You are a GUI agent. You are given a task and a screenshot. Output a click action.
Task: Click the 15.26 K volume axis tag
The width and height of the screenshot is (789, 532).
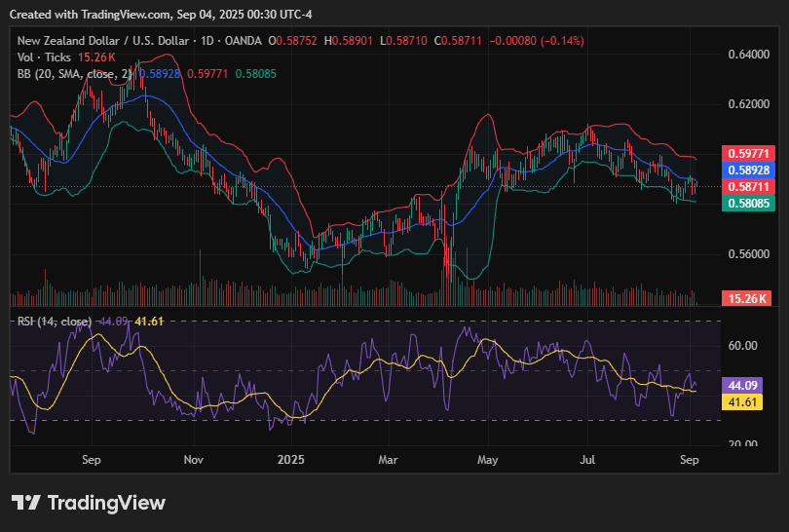(x=747, y=298)
